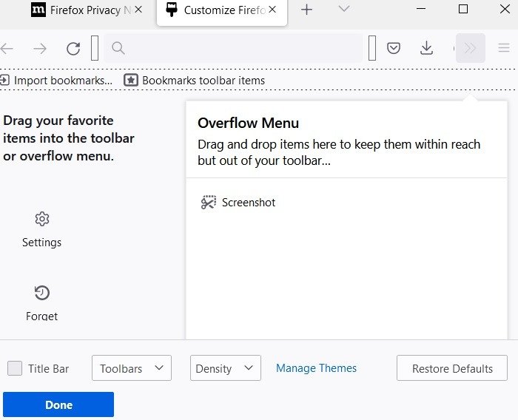
Task: Click the Overflow Menu heading text
Action: 248,123
